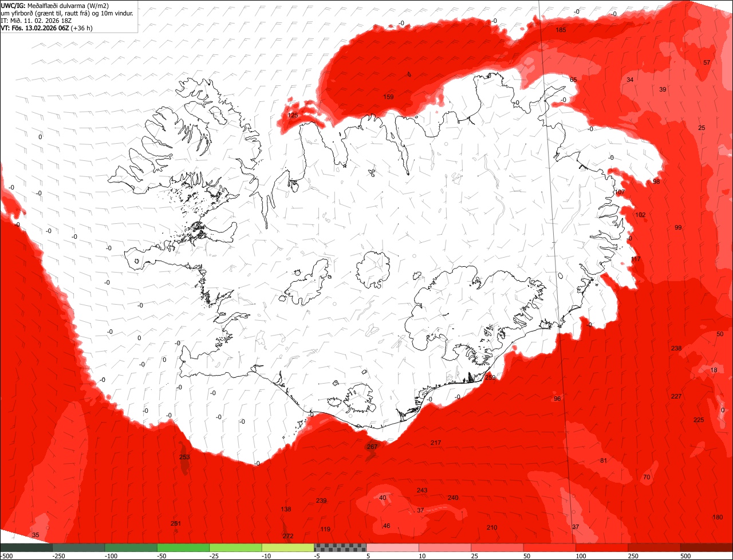
Task: Click the map value '125' in the small northern red patch
Action: pos(293,115)
